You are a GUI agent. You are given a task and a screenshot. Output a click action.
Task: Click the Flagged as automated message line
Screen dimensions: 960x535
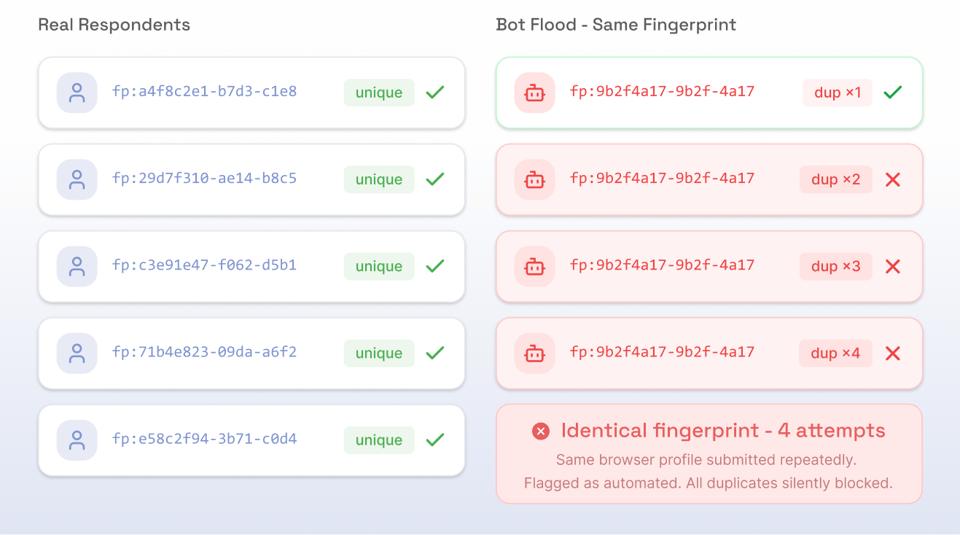tap(708, 483)
